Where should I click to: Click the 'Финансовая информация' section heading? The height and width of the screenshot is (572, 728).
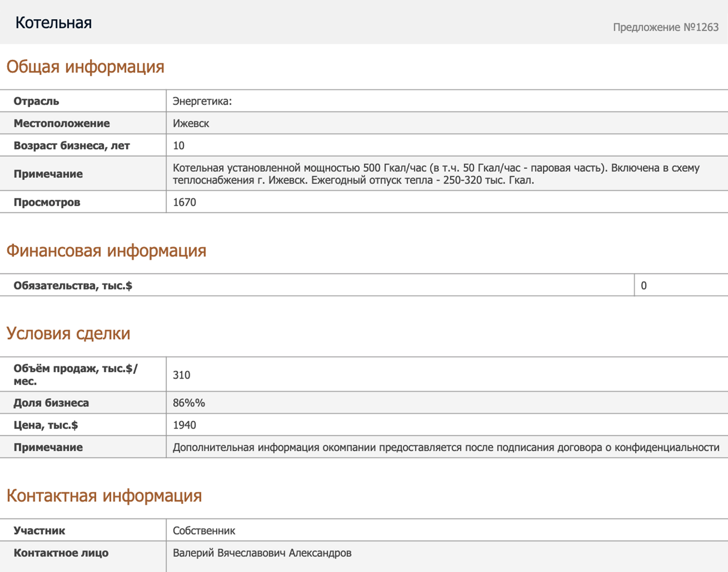pos(106,251)
